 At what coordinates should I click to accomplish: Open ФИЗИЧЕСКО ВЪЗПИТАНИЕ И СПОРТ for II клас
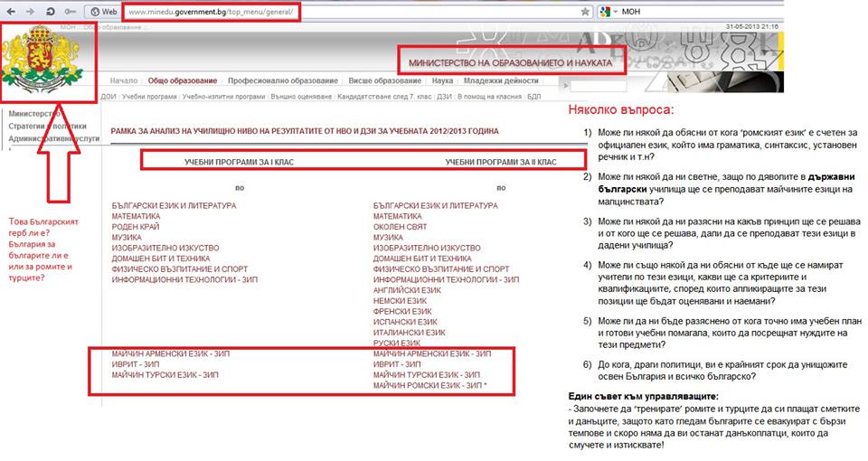[x=440, y=269]
